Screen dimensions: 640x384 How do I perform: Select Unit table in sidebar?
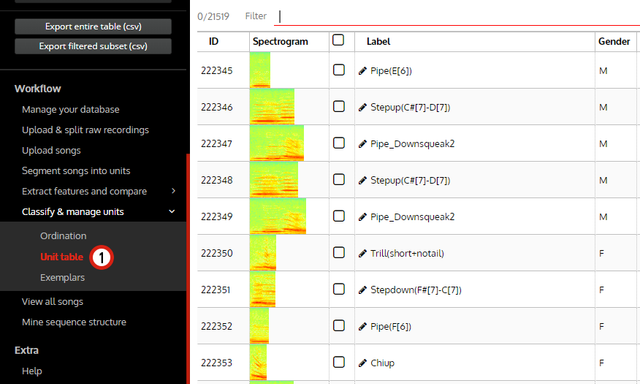click(62, 257)
